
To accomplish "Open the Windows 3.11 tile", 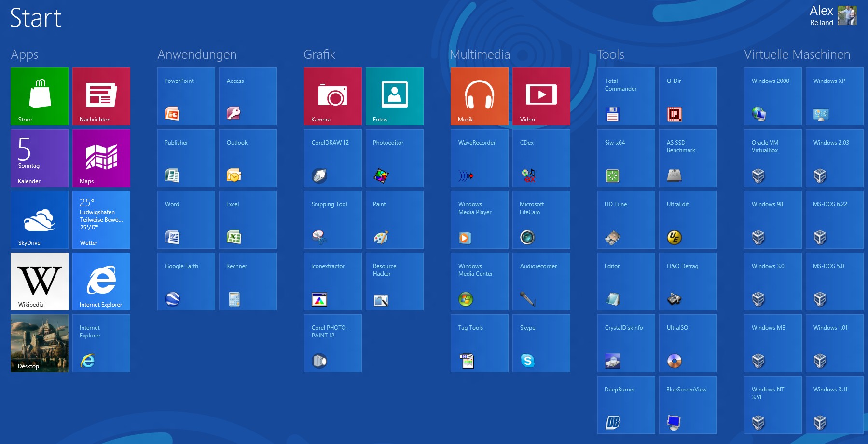I will [x=835, y=405].
